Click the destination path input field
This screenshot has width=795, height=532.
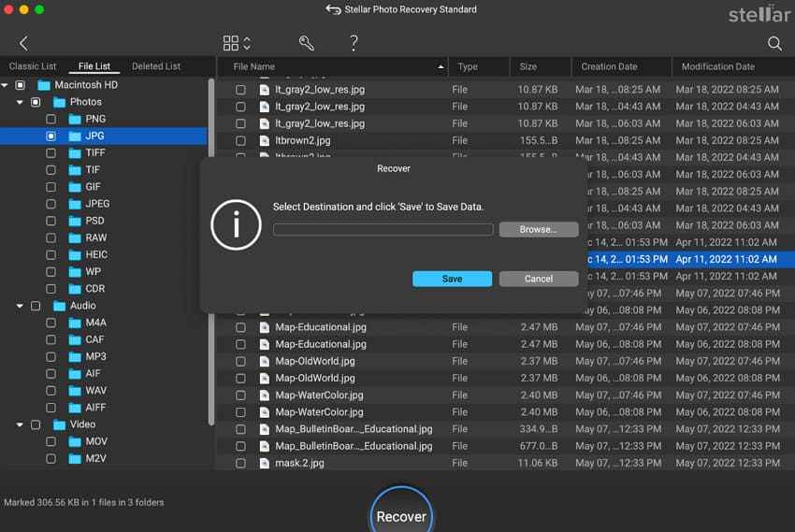tap(383, 229)
